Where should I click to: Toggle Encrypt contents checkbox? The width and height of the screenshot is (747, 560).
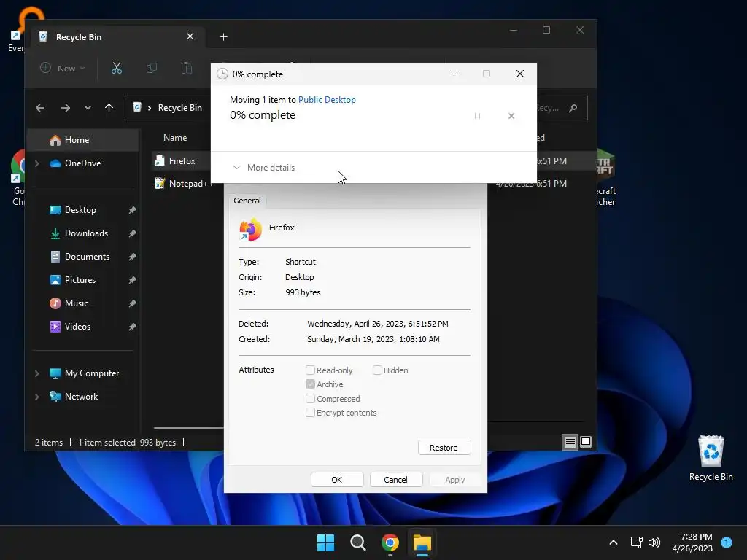click(310, 413)
